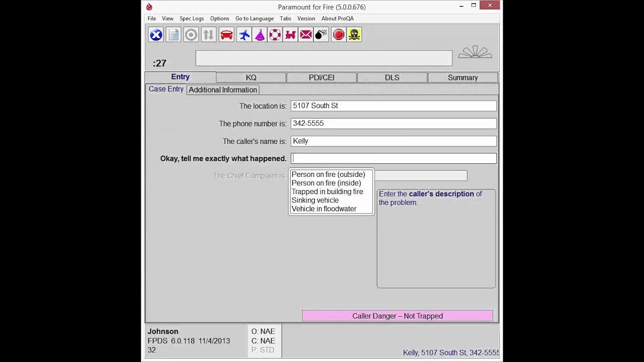Click the black bomb icon
This screenshot has height=362, width=644.
click(x=321, y=35)
